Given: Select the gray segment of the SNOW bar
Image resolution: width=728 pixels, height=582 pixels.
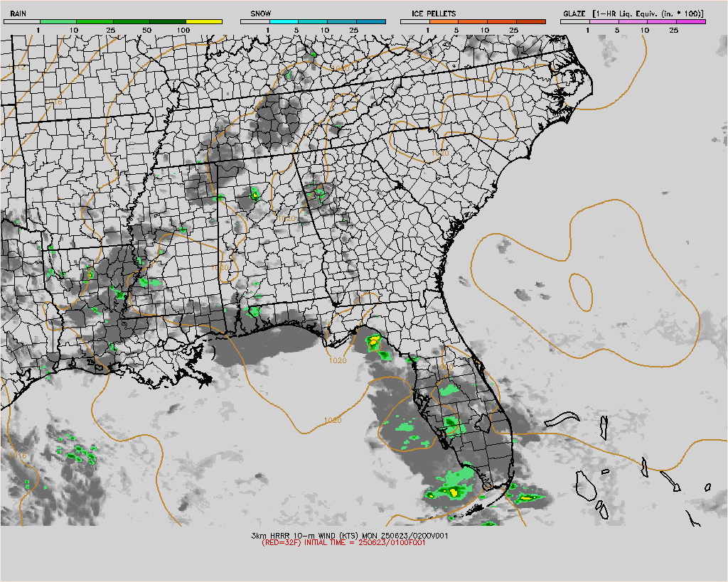Looking at the screenshot, I should pos(255,21).
